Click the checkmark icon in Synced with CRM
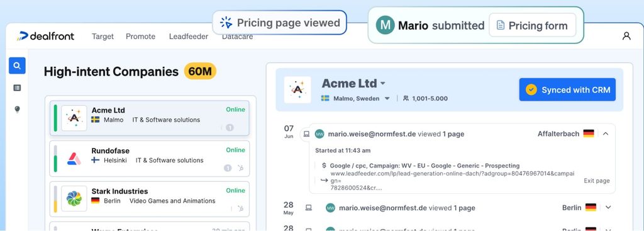Viewport: 644px width, 231px height. tap(531, 89)
